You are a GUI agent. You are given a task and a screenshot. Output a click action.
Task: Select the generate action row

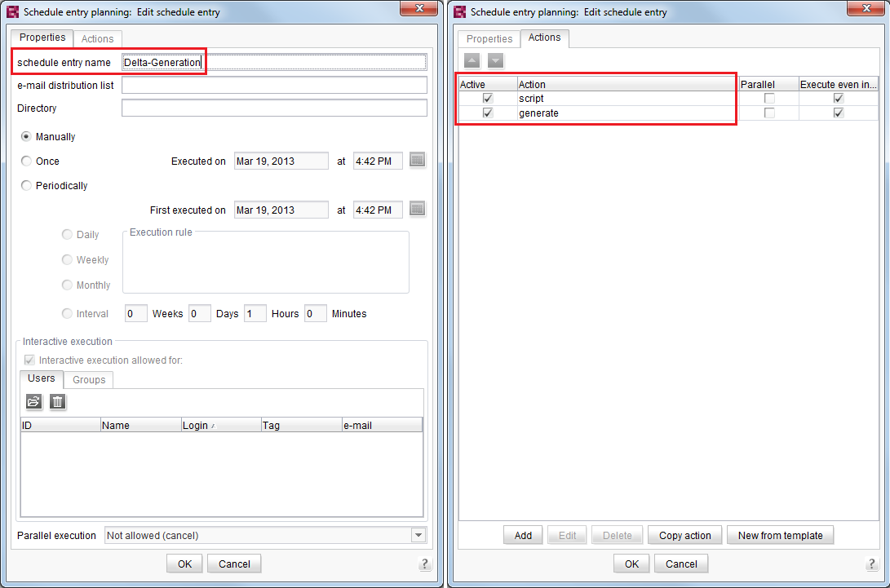click(x=669, y=113)
